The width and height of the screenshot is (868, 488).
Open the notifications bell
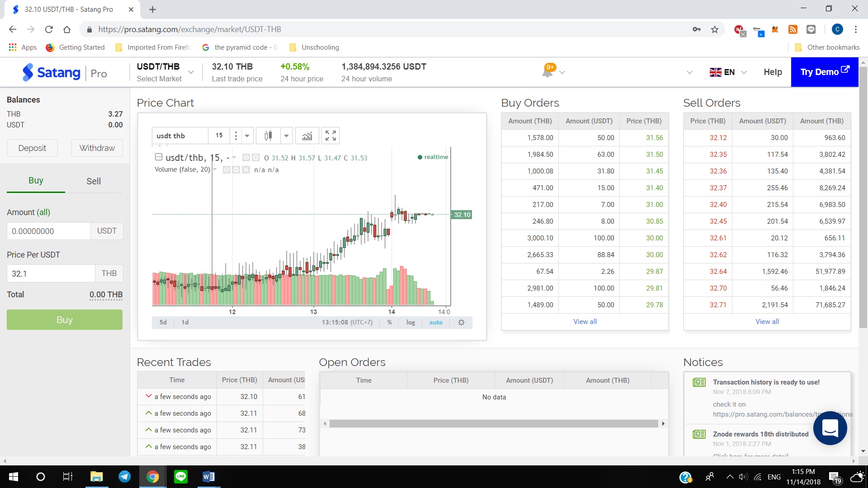(548, 72)
